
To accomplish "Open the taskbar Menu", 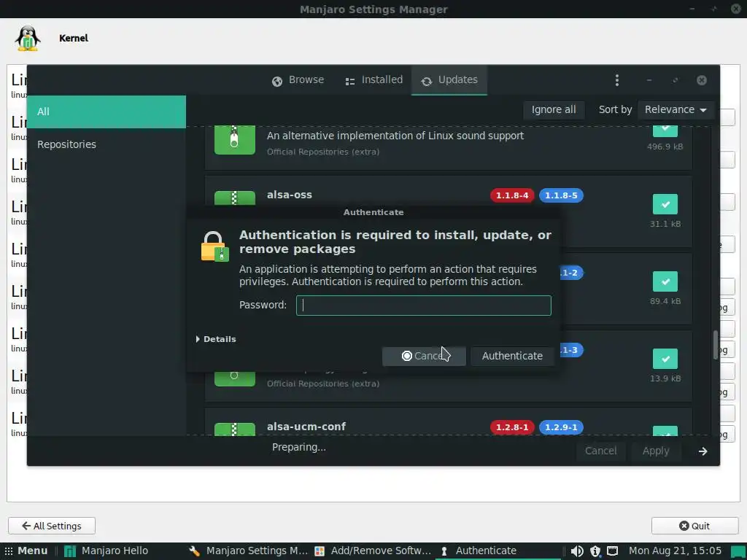I will (x=26, y=551).
